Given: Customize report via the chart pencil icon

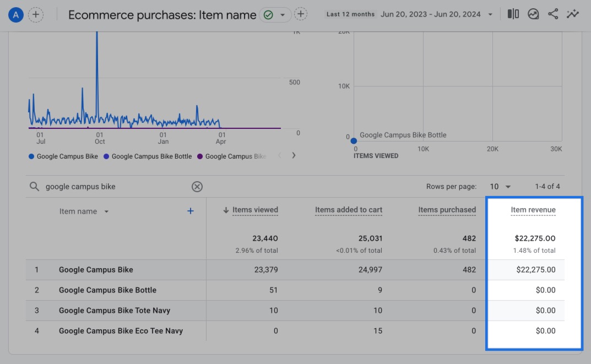Looking at the screenshot, I should point(533,14).
